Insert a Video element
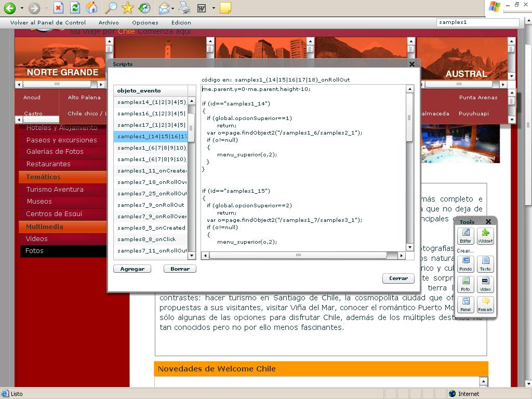The image size is (532, 399). [485, 284]
